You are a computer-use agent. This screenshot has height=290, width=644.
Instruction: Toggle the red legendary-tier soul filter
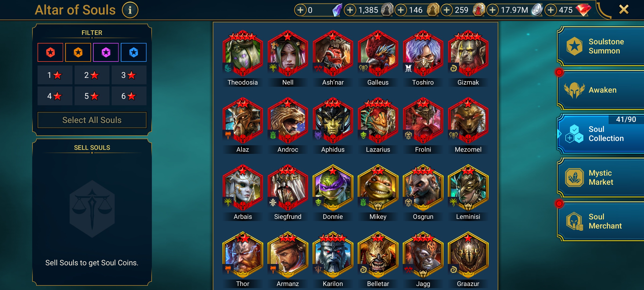click(50, 52)
